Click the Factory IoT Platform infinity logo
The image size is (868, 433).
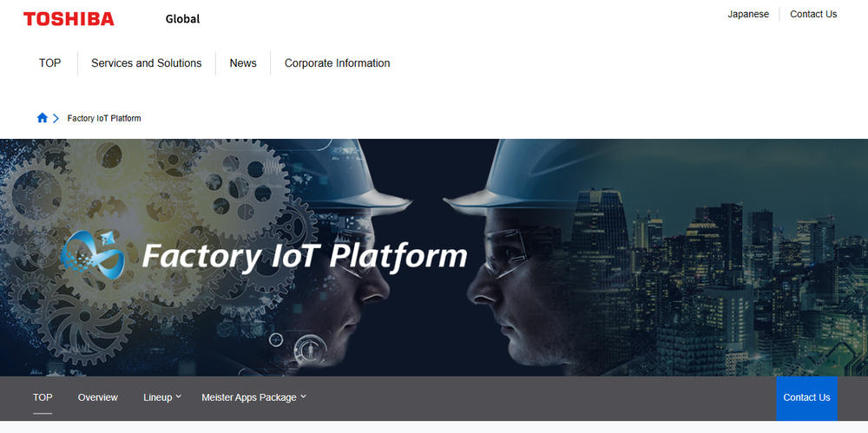[93, 256]
